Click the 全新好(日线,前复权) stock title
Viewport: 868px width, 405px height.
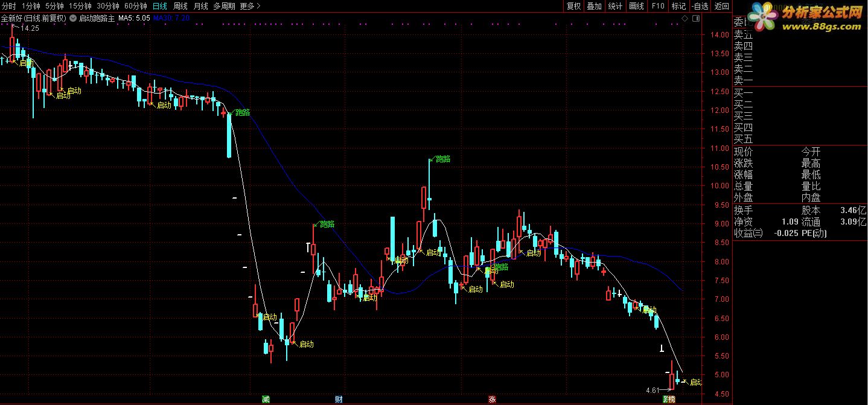pyautogui.click(x=34, y=18)
